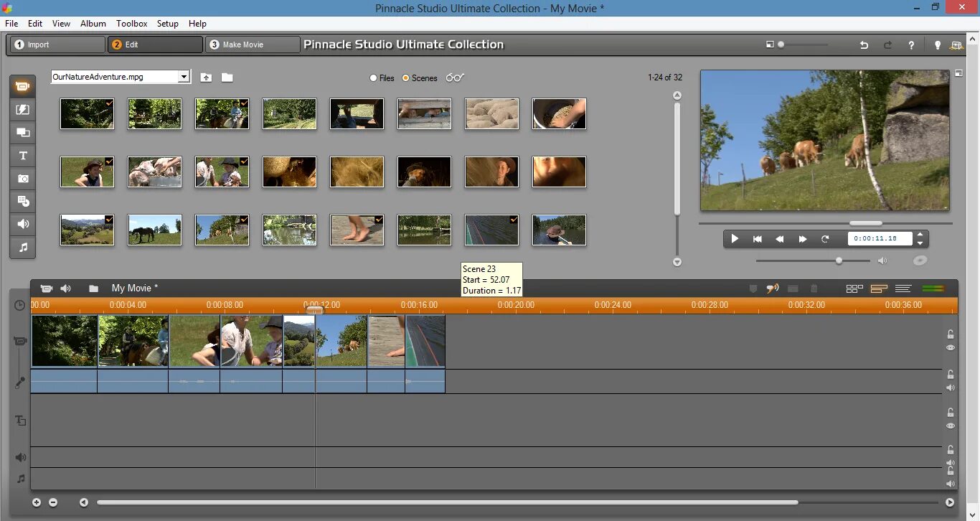Click the preview volume slider knob

(839, 260)
